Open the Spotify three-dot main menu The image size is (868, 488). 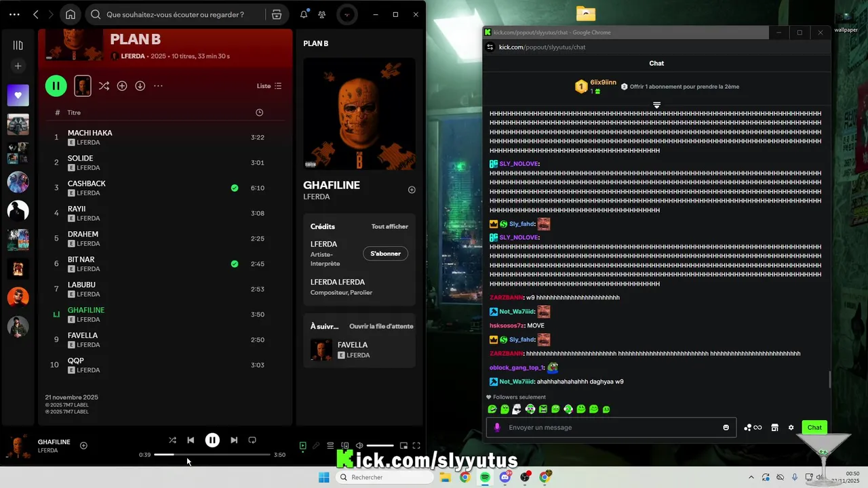click(14, 14)
